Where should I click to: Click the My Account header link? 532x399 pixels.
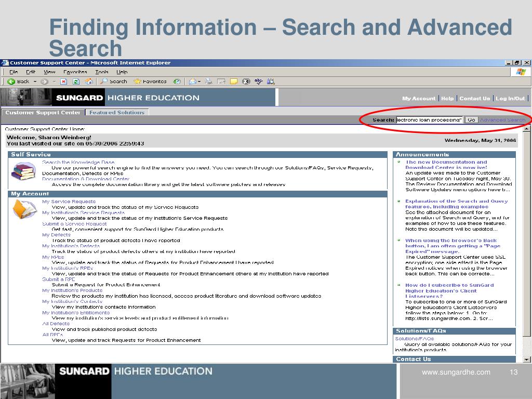tap(419, 98)
